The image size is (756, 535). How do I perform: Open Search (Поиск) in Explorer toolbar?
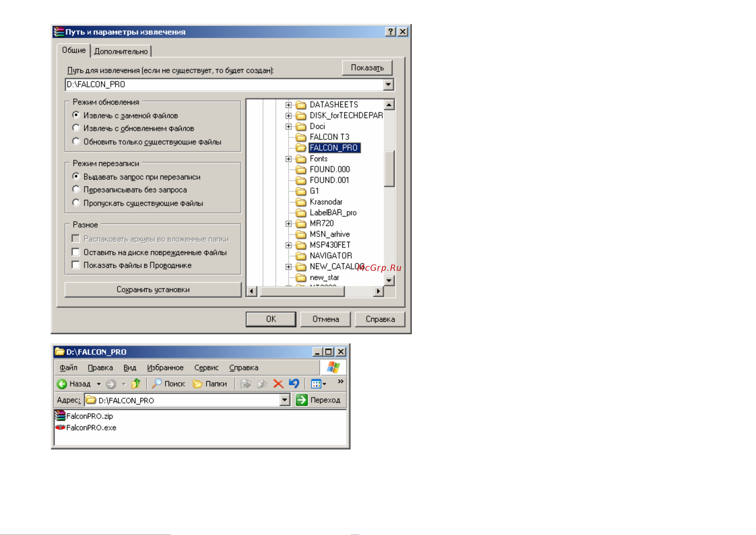tap(168, 383)
